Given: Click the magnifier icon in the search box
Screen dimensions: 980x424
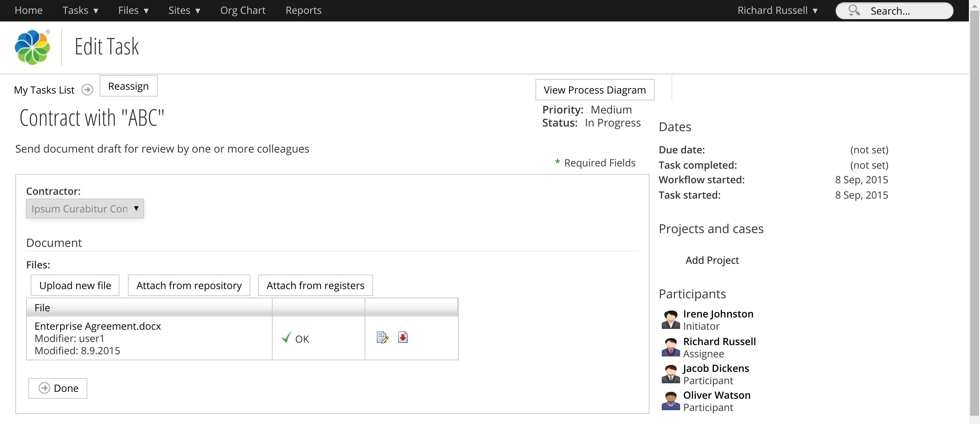Looking at the screenshot, I should [x=854, y=10].
